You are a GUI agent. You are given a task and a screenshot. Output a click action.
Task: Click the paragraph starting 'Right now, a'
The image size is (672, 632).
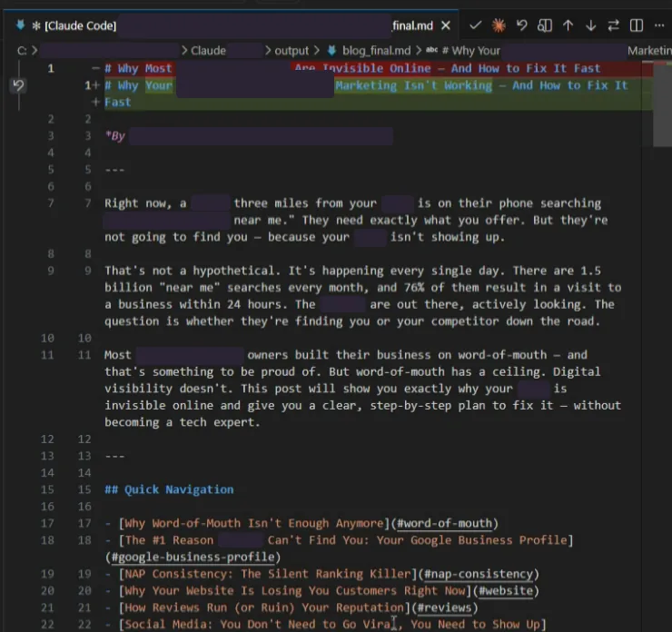click(x=356, y=221)
